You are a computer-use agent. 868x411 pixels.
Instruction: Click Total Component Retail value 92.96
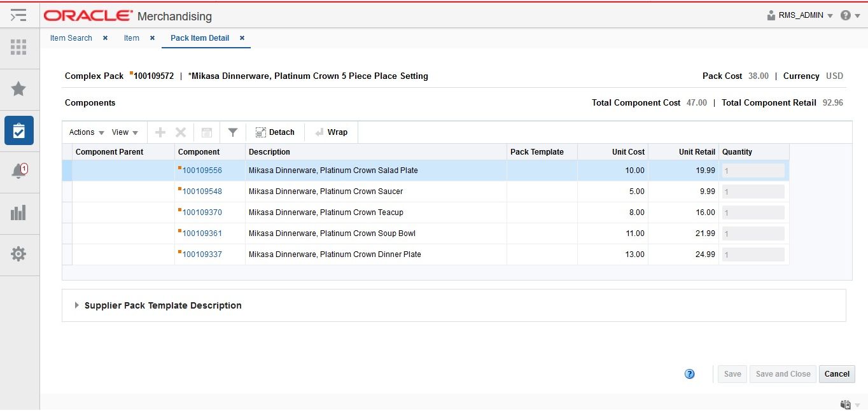pyautogui.click(x=833, y=102)
